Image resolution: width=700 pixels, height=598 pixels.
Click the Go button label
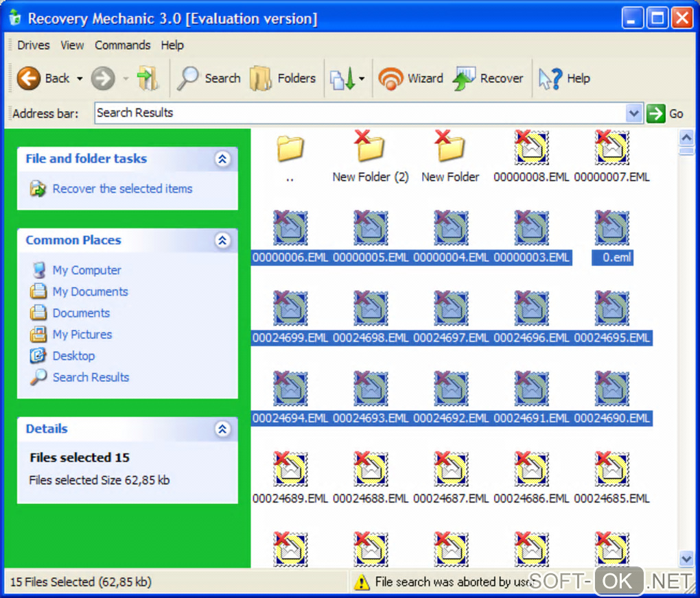point(676,114)
